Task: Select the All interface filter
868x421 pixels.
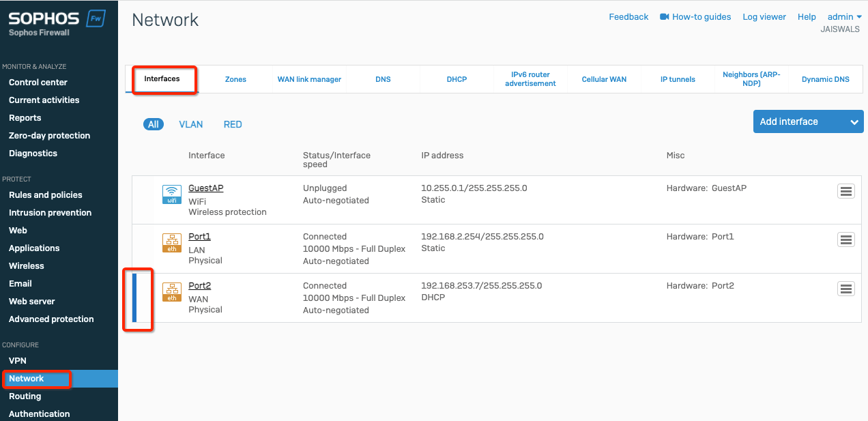Action: point(154,124)
